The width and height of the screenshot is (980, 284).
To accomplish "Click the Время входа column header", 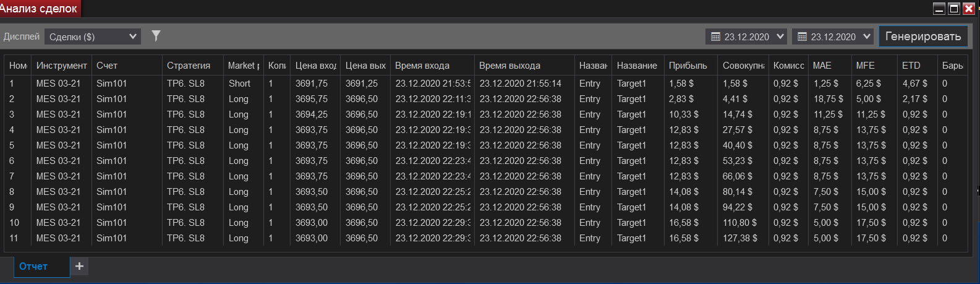I will 422,66.
